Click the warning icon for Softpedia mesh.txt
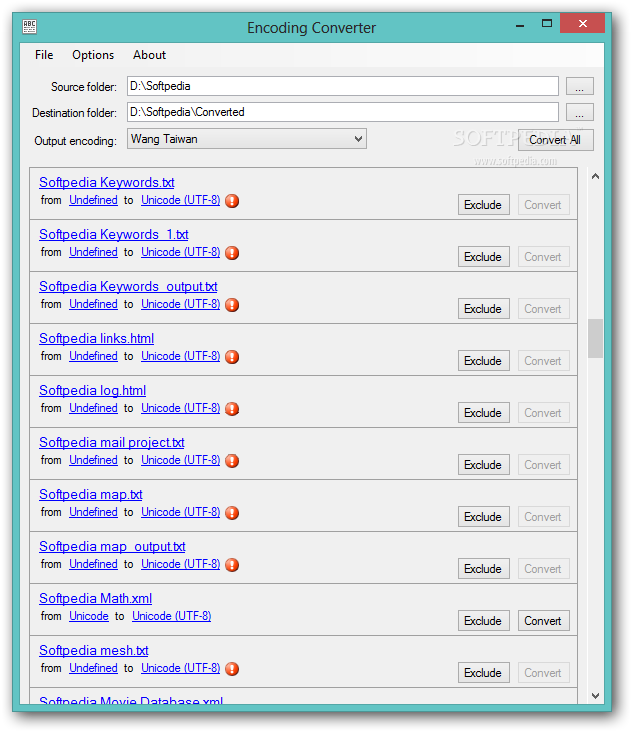This screenshot has height=732, width=632. (x=232, y=669)
